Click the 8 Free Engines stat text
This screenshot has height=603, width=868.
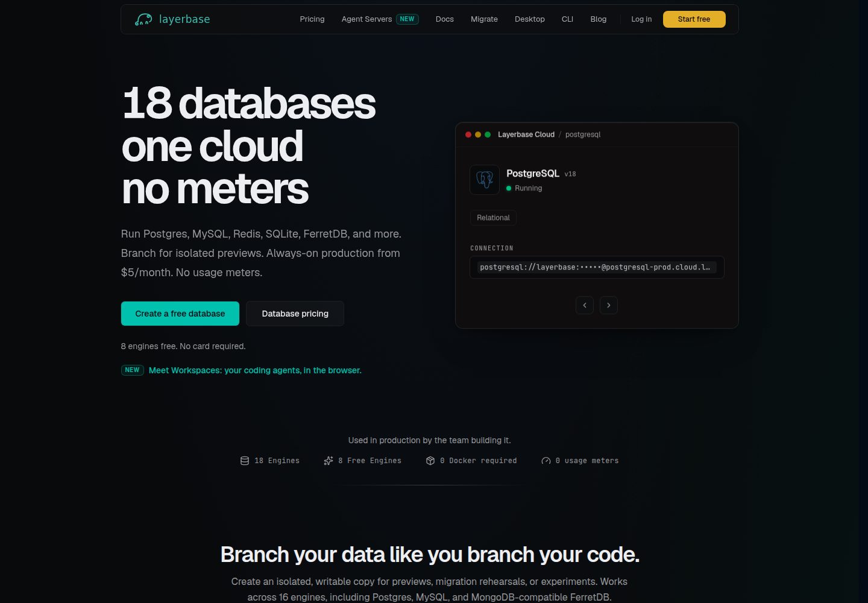tap(370, 461)
